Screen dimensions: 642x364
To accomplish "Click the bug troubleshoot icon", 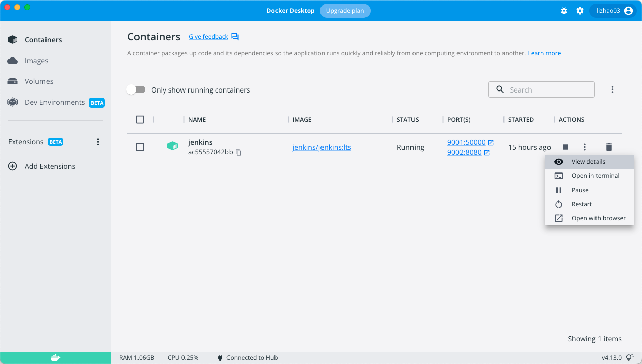I will click(564, 11).
